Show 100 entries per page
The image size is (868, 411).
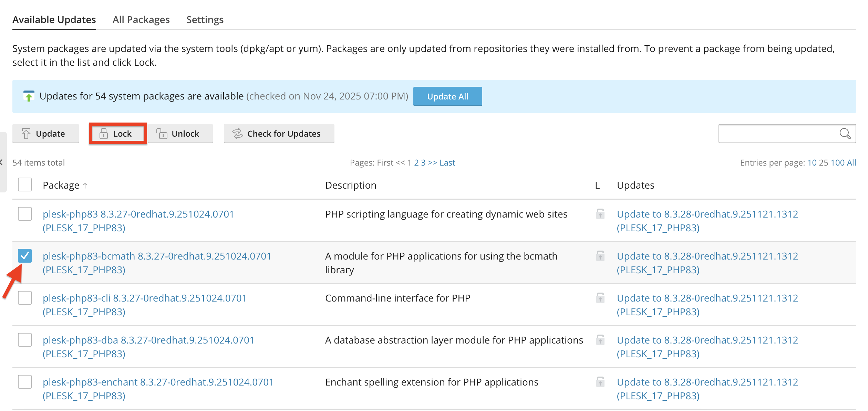838,162
